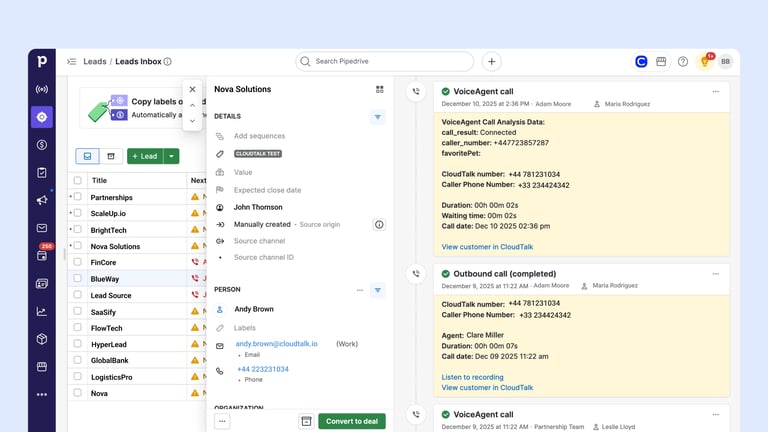The height and width of the screenshot is (432, 768).
Task: Open the Deals dollar sidebar icon
Action: point(42,144)
